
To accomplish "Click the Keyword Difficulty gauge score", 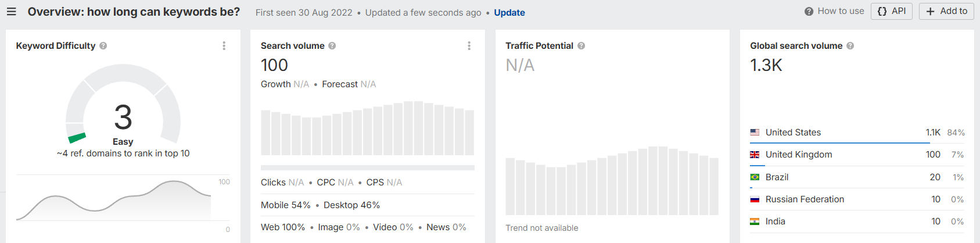I will pyautogui.click(x=123, y=117).
